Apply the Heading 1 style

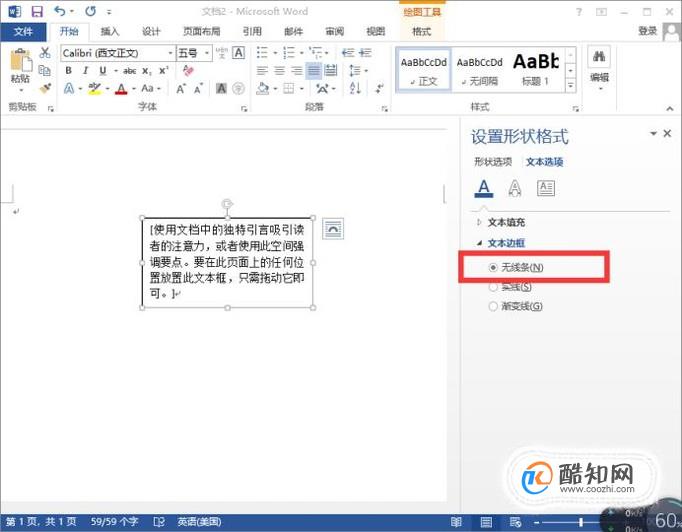pyautogui.click(x=536, y=70)
